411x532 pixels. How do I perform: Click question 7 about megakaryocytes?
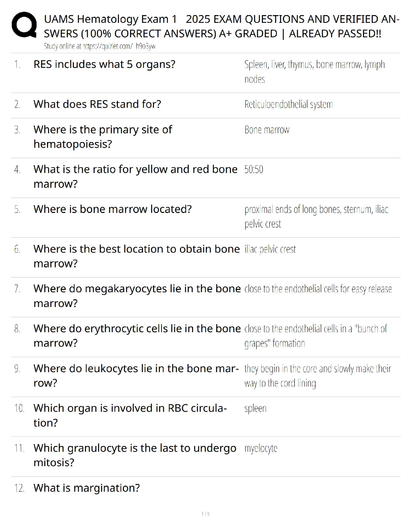click(x=137, y=296)
